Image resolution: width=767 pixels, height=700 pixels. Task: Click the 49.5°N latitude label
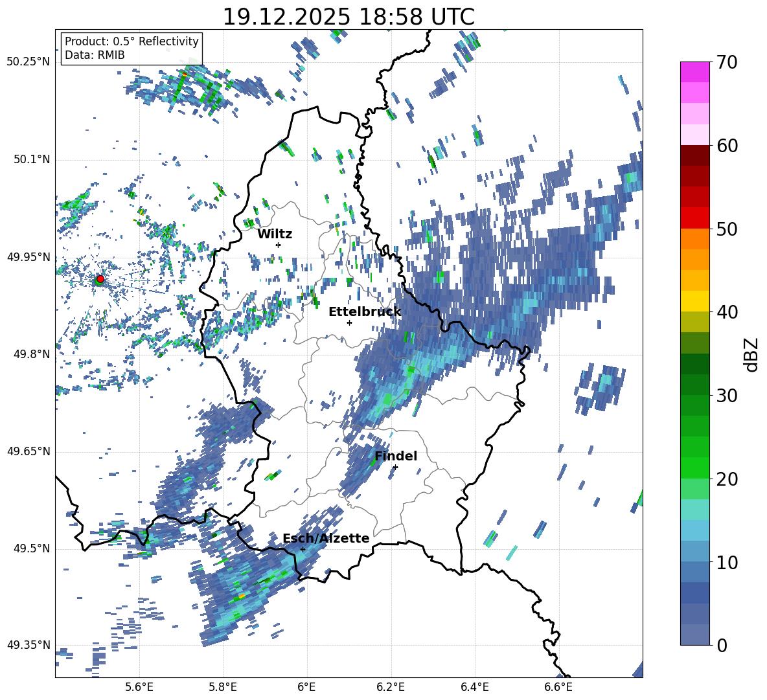point(31,548)
